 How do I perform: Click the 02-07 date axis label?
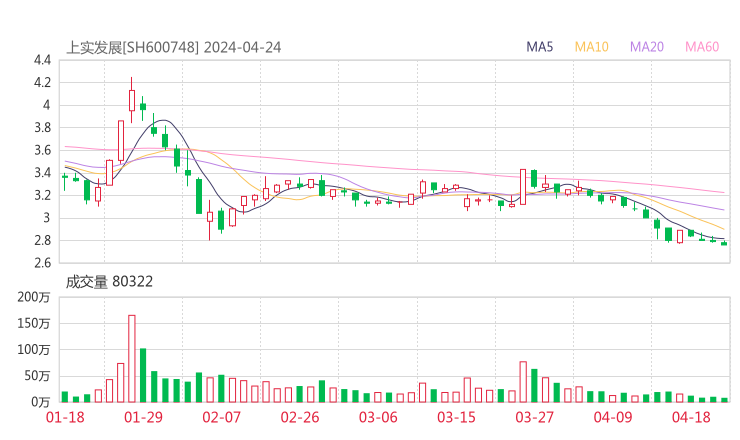[x=221, y=417]
